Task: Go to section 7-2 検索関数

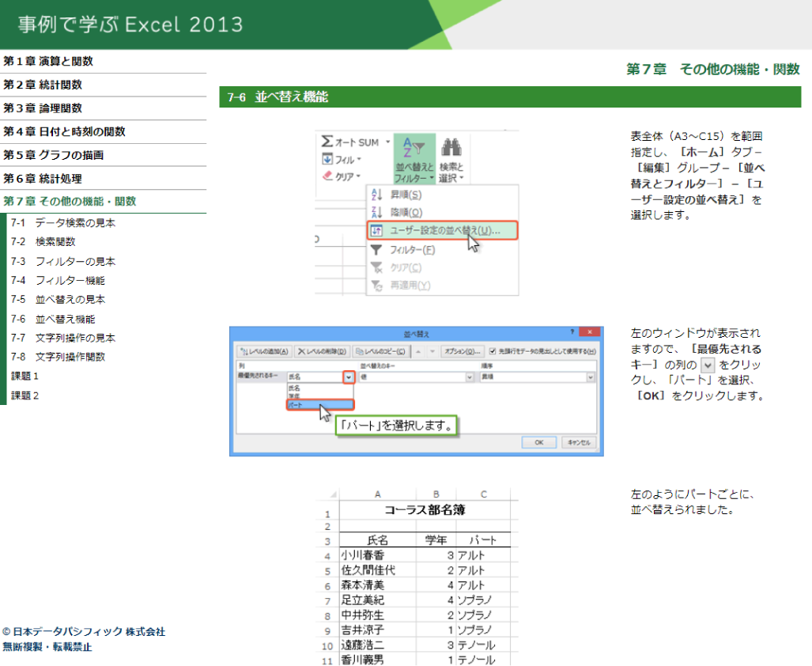Action: pyautogui.click(x=43, y=242)
